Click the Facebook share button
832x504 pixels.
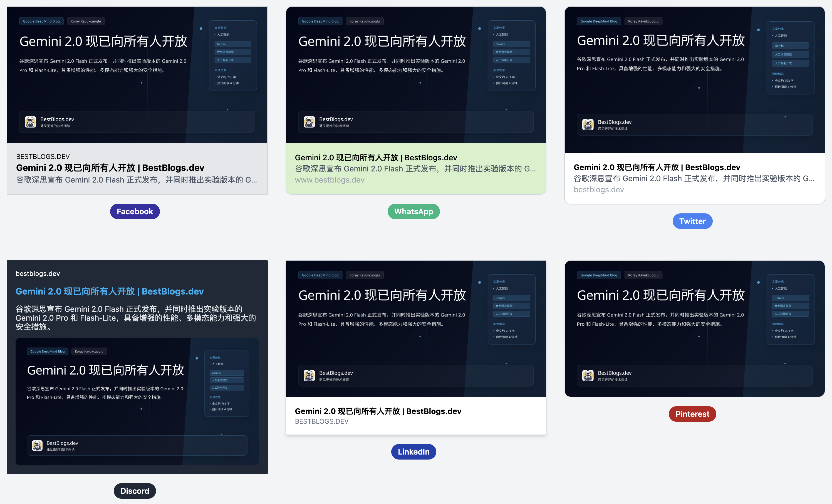click(134, 211)
